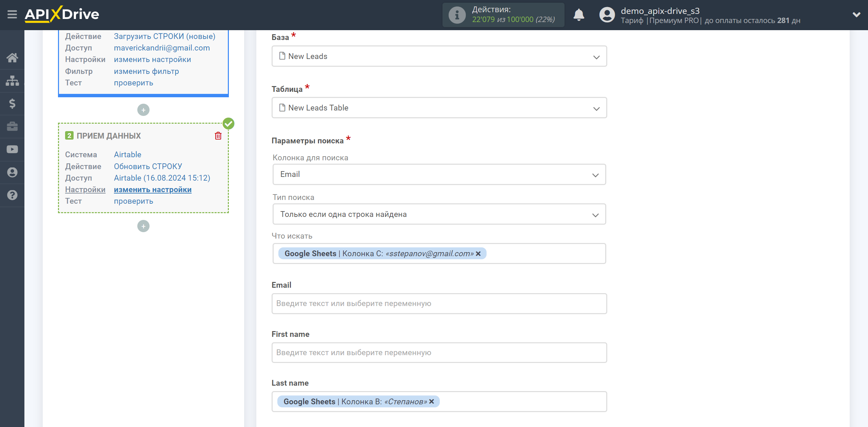Image resolution: width=868 pixels, height=427 pixels.
Task: Open notifications bell
Action: click(579, 15)
